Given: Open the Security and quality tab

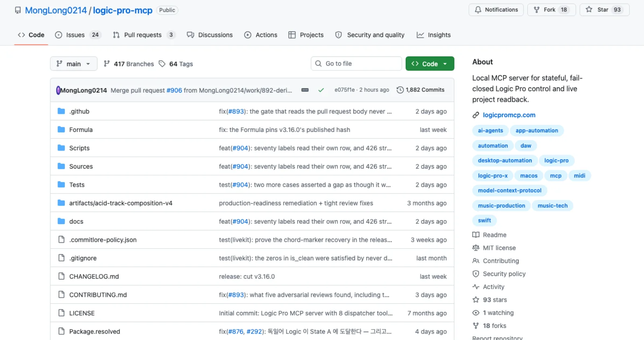Looking at the screenshot, I should click(x=370, y=35).
